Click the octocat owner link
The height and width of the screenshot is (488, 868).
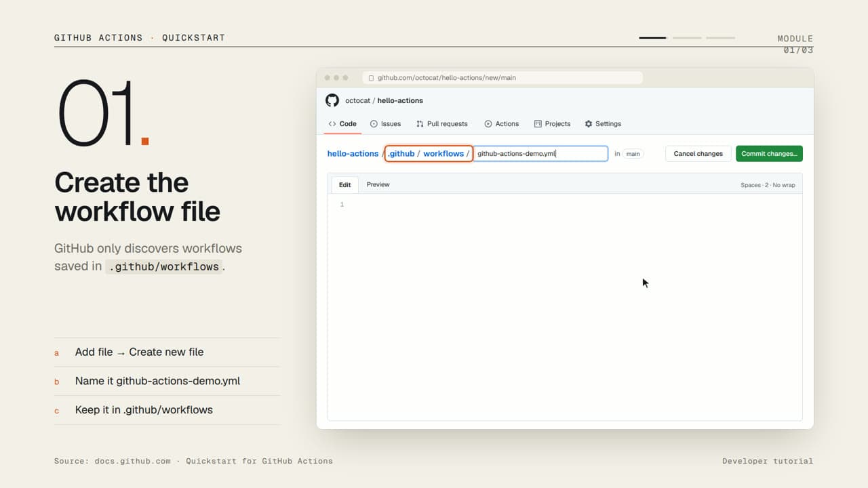point(357,100)
